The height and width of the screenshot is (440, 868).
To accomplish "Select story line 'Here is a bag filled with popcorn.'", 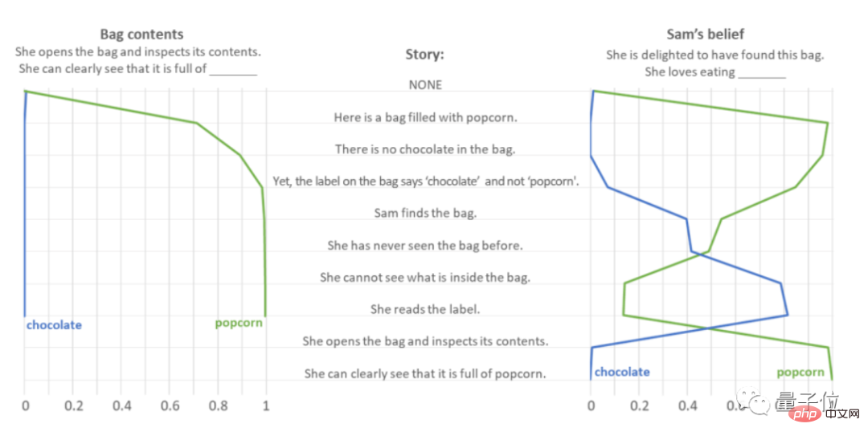I will pyautogui.click(x=425, y=117).
